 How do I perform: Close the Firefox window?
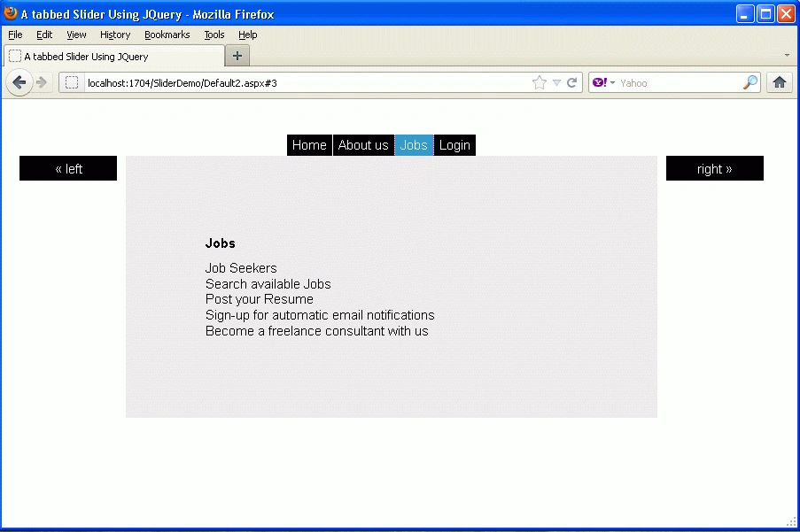click(x=786, y=14)
